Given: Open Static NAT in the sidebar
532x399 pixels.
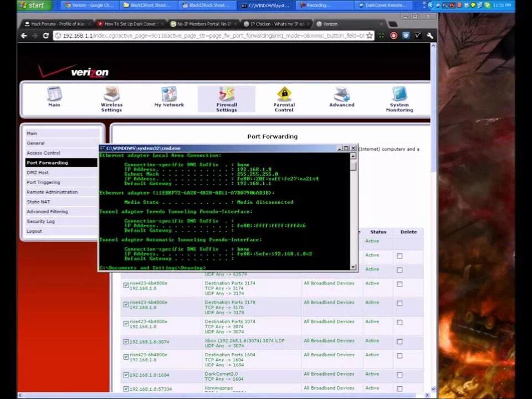Looking at the screenshot, I should pos(62,202).
